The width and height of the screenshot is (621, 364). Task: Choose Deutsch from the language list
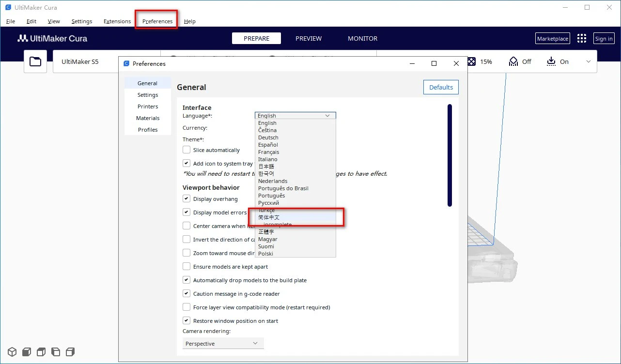[268, 137]
